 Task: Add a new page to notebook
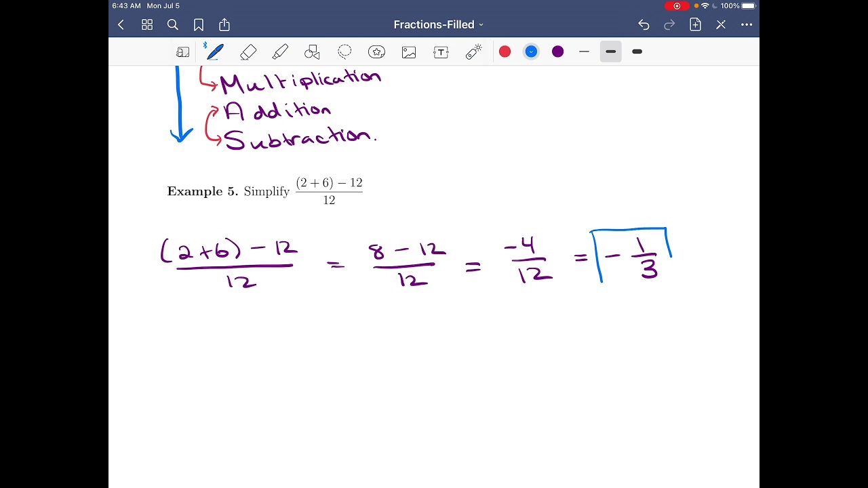695,25
